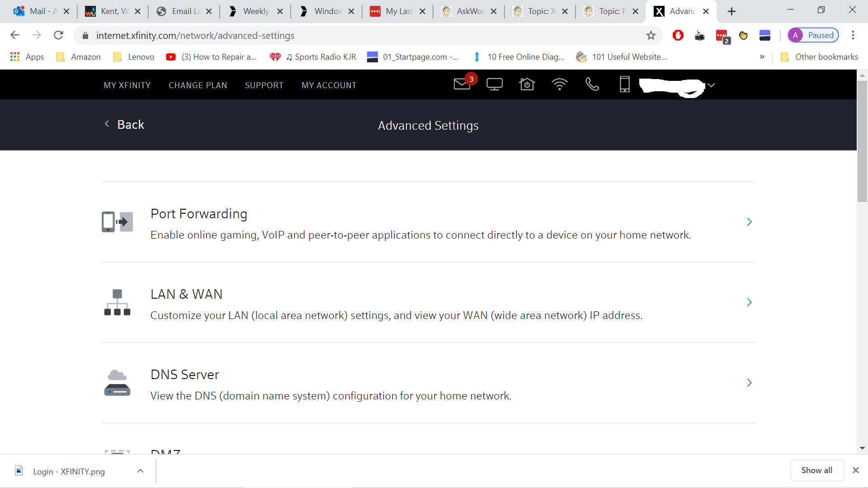868x488 pixels.
Task: Click the DNS Server cloud icon
Action: [117, 383]
